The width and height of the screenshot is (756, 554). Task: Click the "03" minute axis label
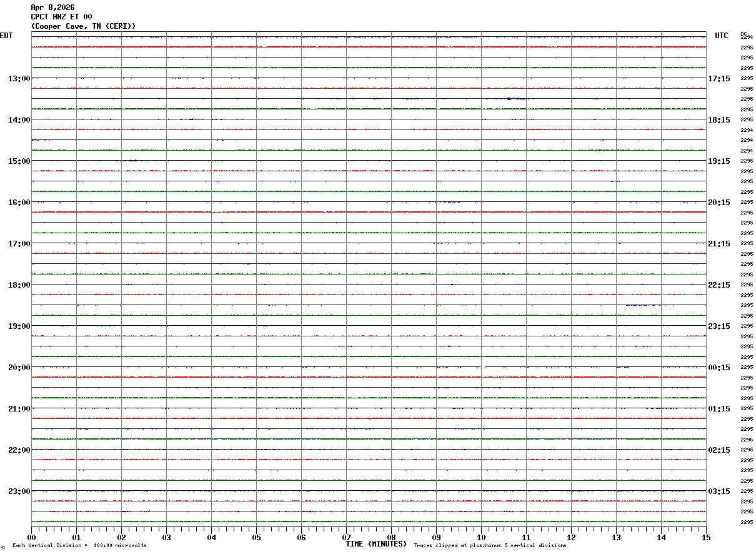pos(167,538)
